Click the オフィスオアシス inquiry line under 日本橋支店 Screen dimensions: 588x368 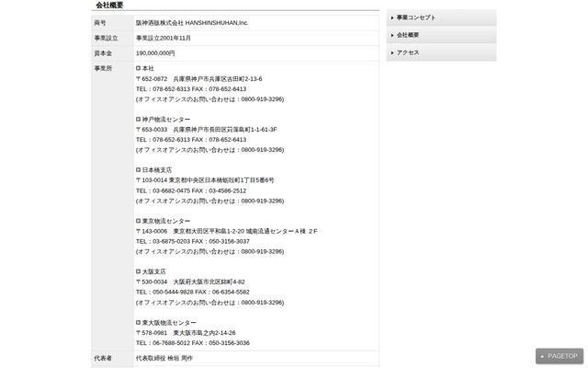point(209,201)
